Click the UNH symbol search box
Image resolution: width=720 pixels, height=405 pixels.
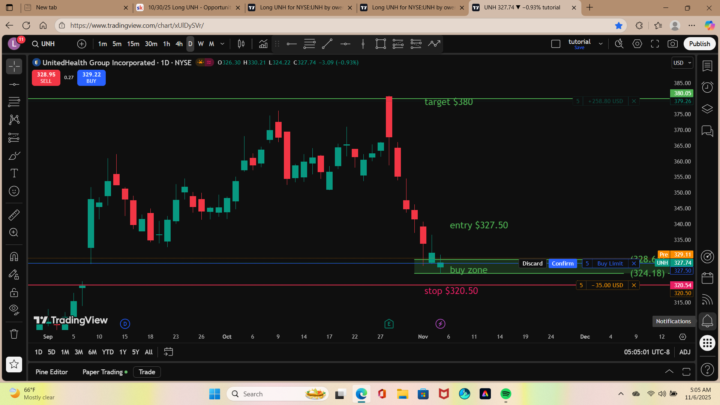48,44
